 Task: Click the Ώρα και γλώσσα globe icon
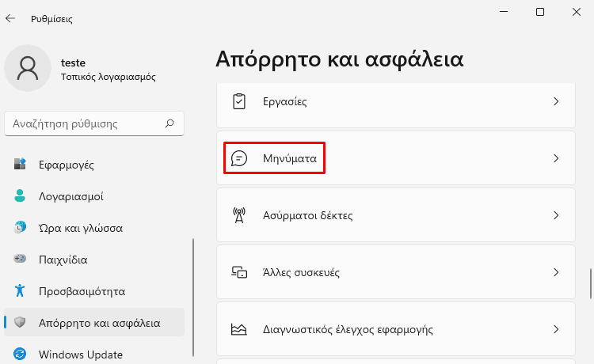20,227
